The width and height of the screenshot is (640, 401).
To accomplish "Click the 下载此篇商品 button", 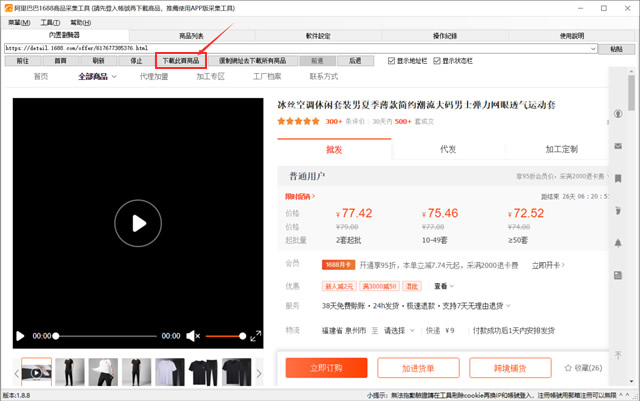I will pos(181,60).
